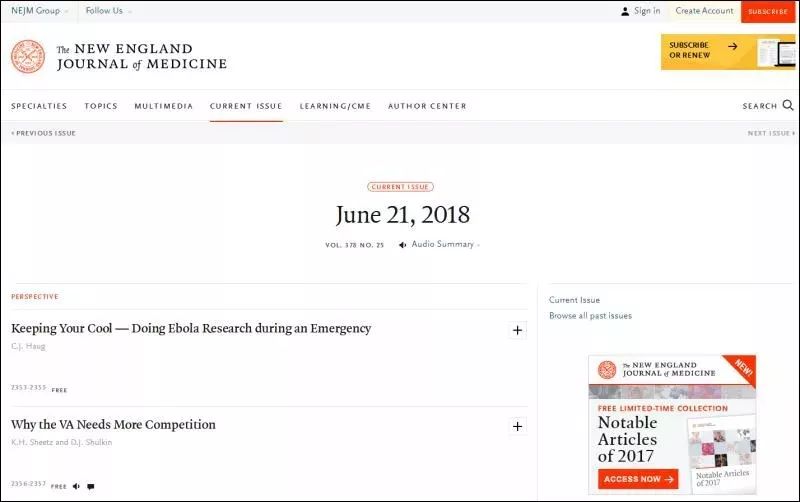The width and height of the screenshot is (800, 502).
Task: Open Why the VA Needs More Competition title
Action: 113,424
